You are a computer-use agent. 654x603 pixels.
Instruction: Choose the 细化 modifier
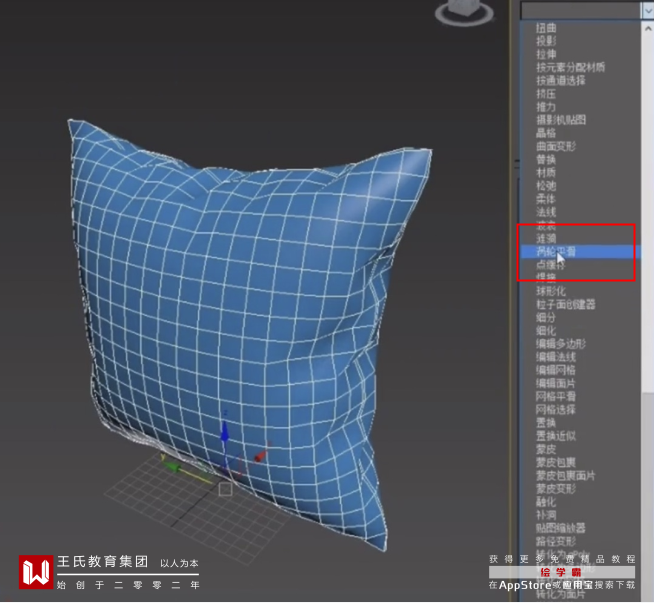[546, 331]
